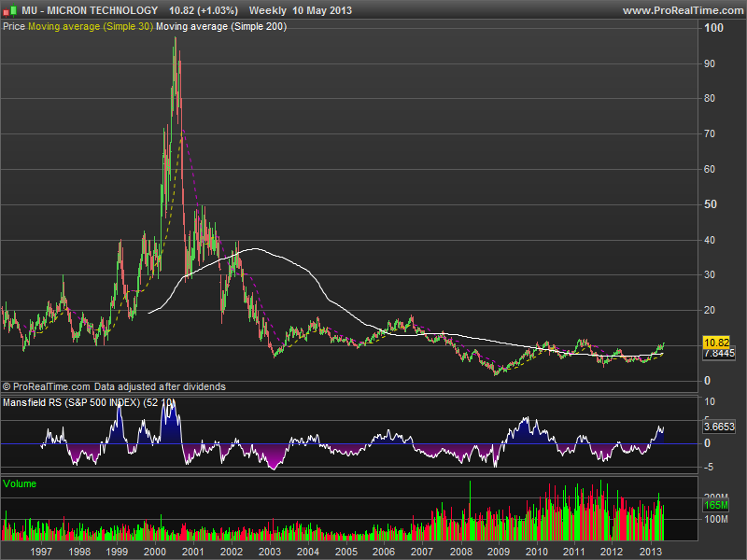Click the Moving average (Simple 200) label

coord(221,27)
